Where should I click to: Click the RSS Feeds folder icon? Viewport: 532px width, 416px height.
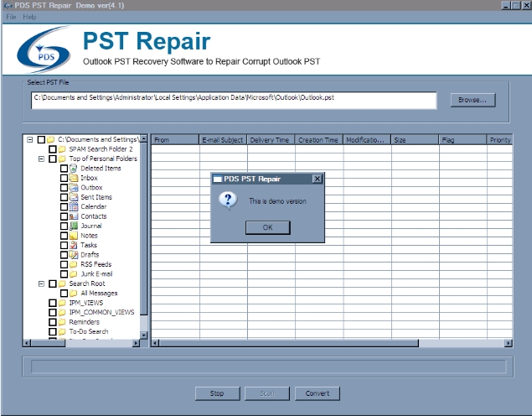73,264
